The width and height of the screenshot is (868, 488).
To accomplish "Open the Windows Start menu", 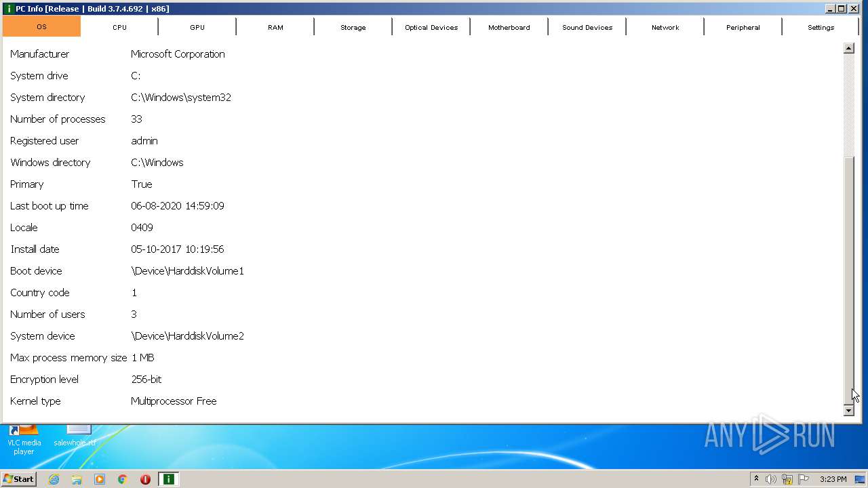I will coord(19,479).
